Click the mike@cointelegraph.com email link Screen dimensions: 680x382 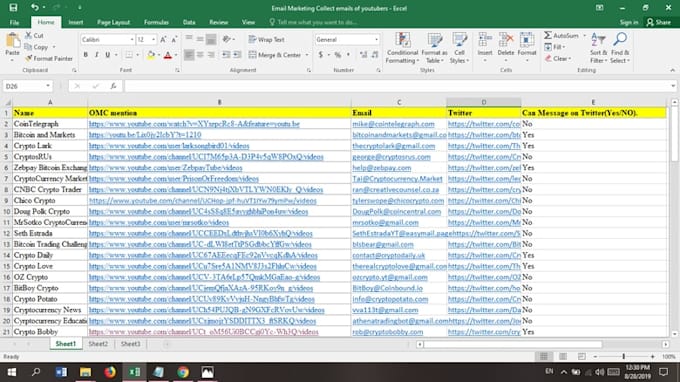tap(393, 124)
